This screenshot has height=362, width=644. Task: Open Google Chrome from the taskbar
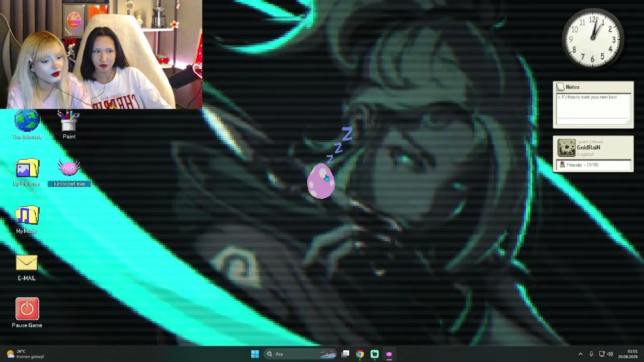point(360,354)
